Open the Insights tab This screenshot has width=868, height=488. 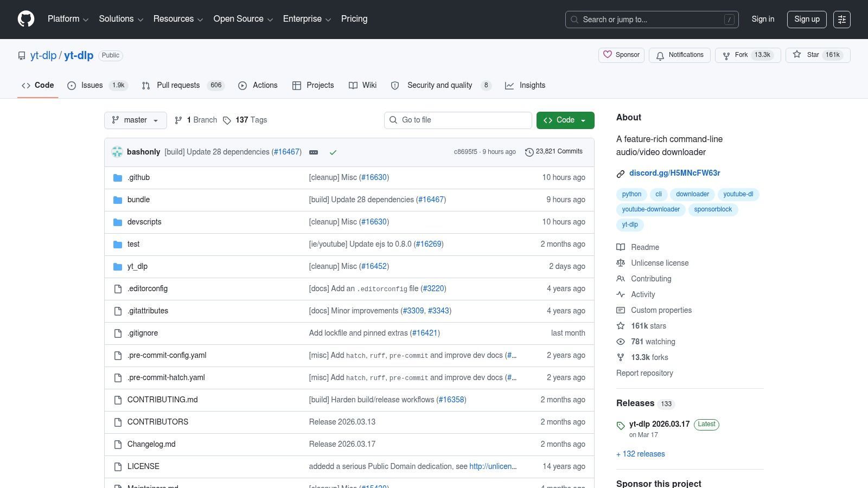coord(525,86)
